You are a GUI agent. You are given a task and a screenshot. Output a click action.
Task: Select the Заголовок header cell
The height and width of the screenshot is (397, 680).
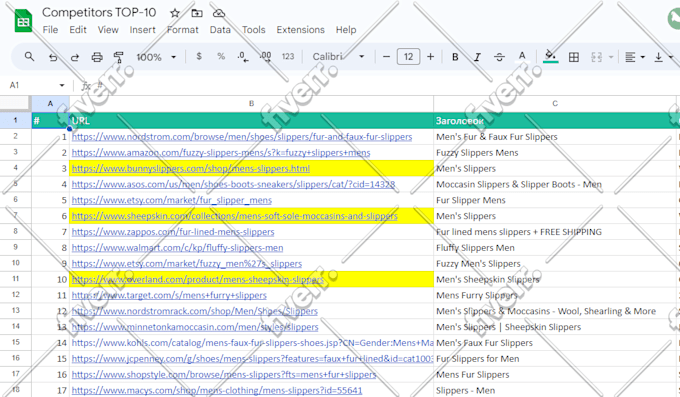pyautogui.click(x=555, y=121)
